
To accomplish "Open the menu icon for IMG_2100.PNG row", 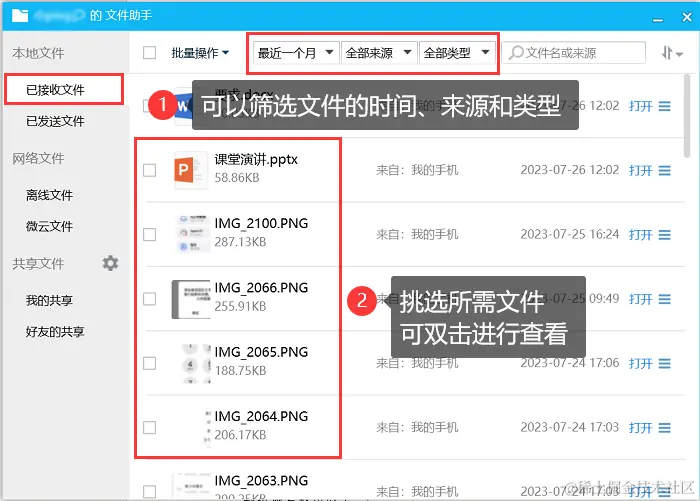I will [664, 235].
